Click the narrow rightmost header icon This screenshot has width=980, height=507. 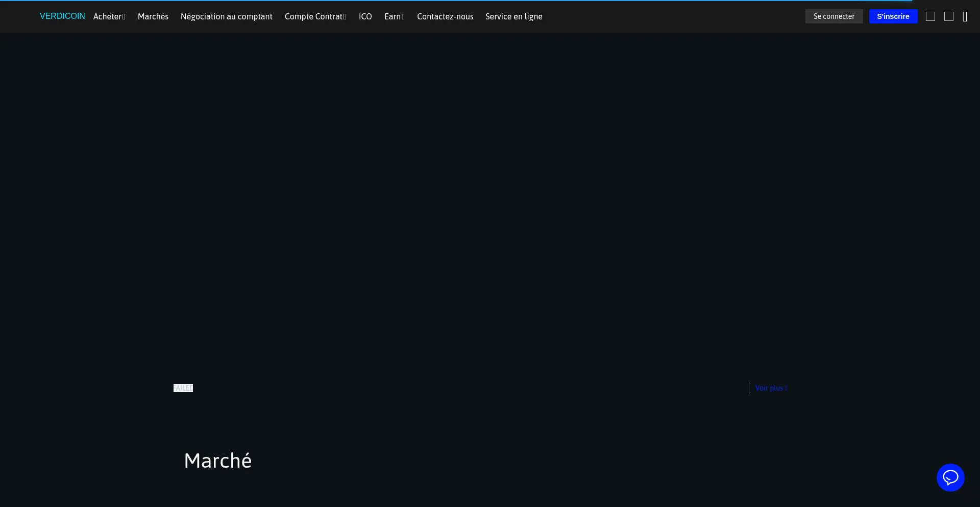965,16
